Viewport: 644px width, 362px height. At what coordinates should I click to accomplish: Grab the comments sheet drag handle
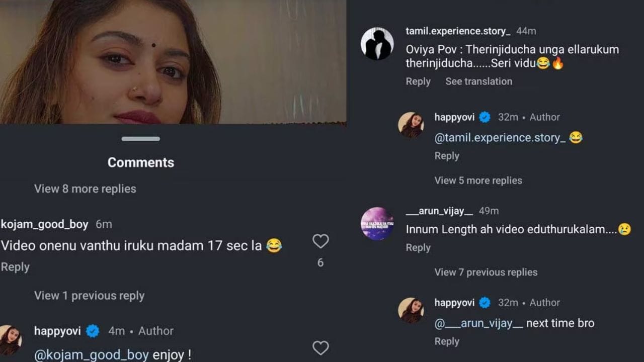pyautogui.click(x=141, y=139)
